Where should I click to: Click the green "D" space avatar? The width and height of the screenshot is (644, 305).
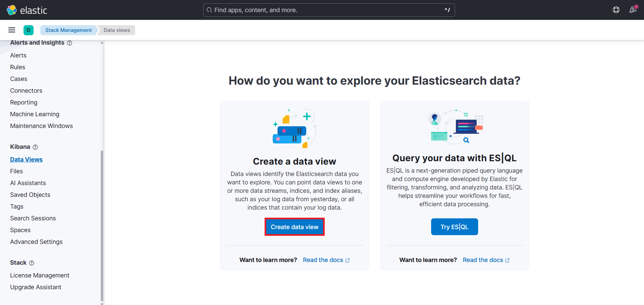point(29,30)
